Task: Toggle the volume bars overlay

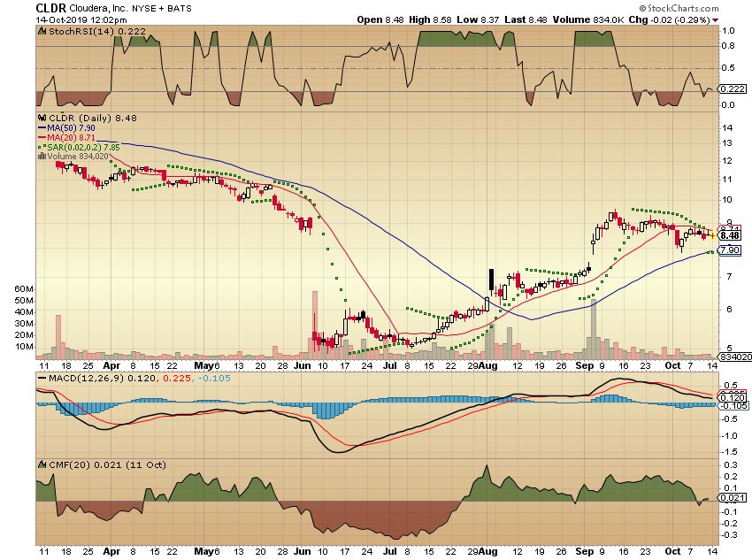Action: [x=79, y=157]
